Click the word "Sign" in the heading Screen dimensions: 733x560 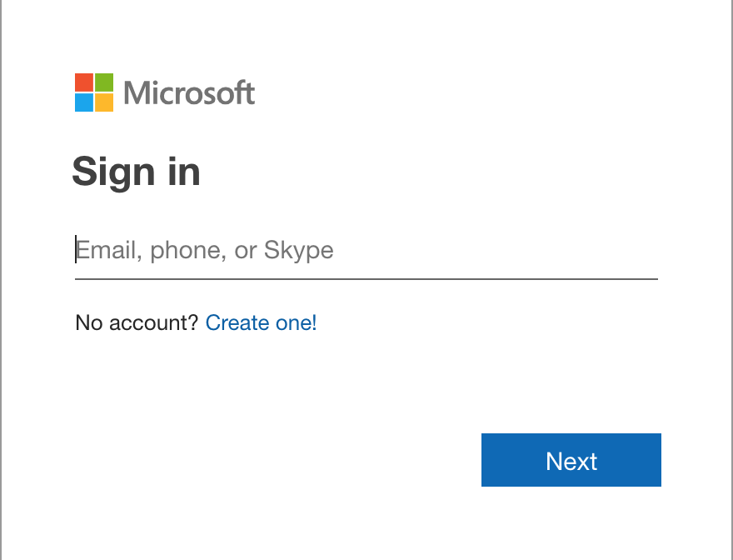pos(114,172)
